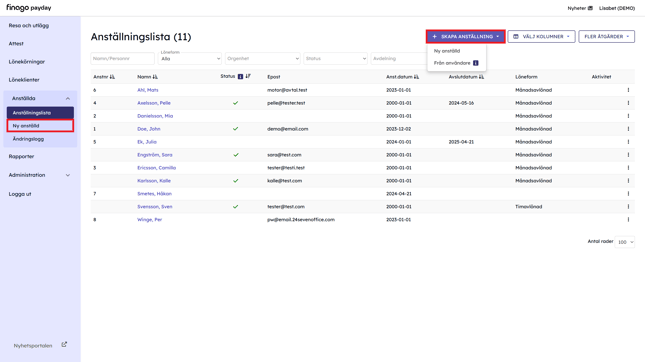Select Ny anställd in the sidebar
The image size is (645, 362).
[x=40, y=126]
